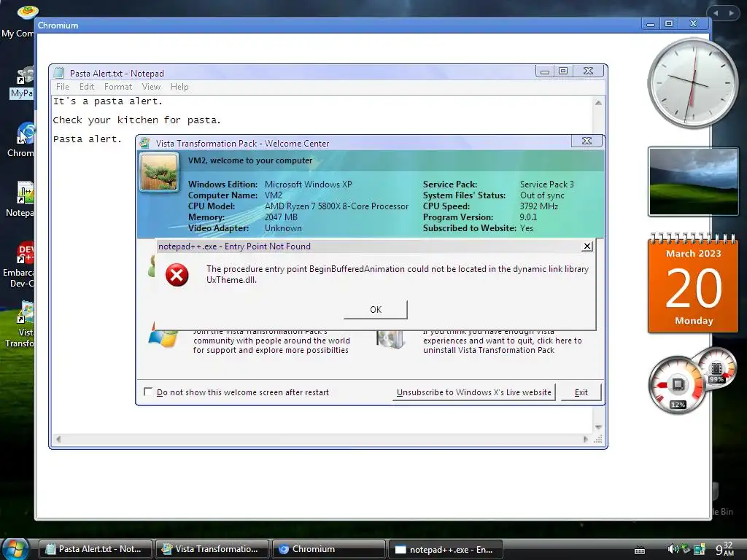This screenshot has width=747, height=560.
Task: Open the Edit menu in Notepad
Action: pos(87,87)
